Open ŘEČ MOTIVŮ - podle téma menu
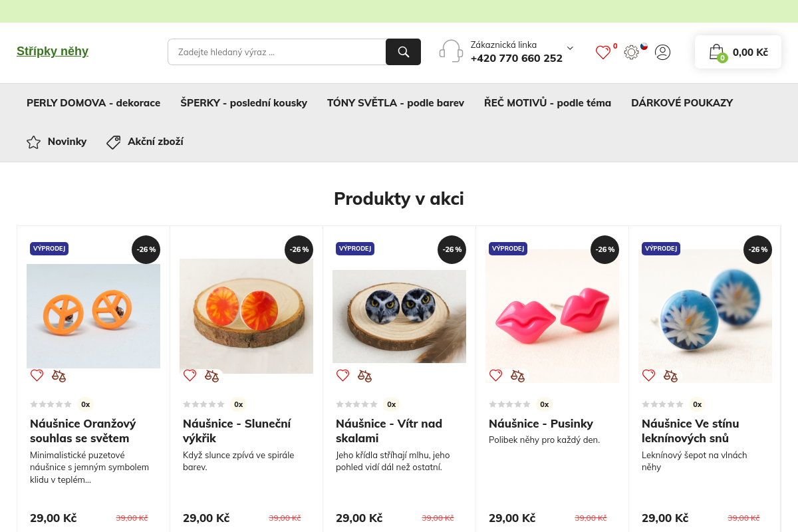Viewport: 798px width, 532px height. coord(547,103)
